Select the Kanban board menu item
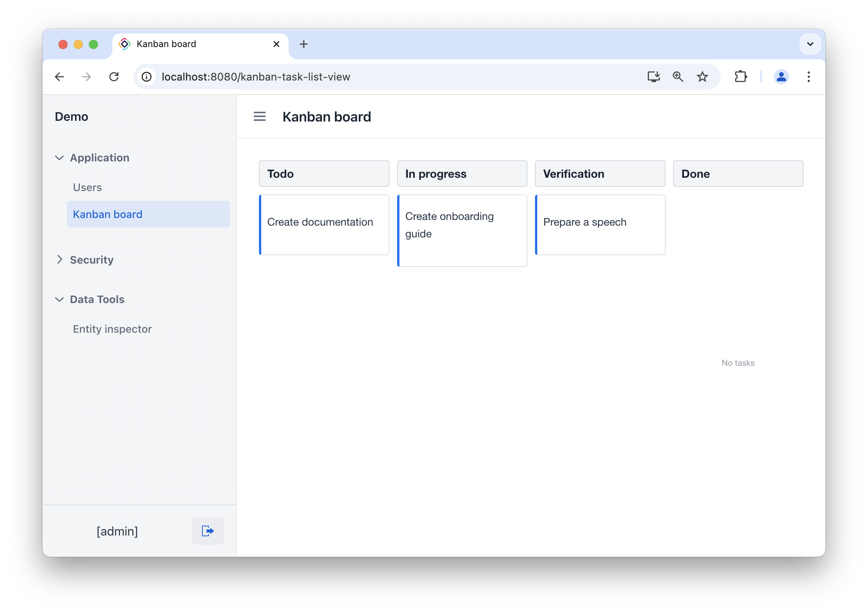Viewport: 868px width, 613px height. 107,213
